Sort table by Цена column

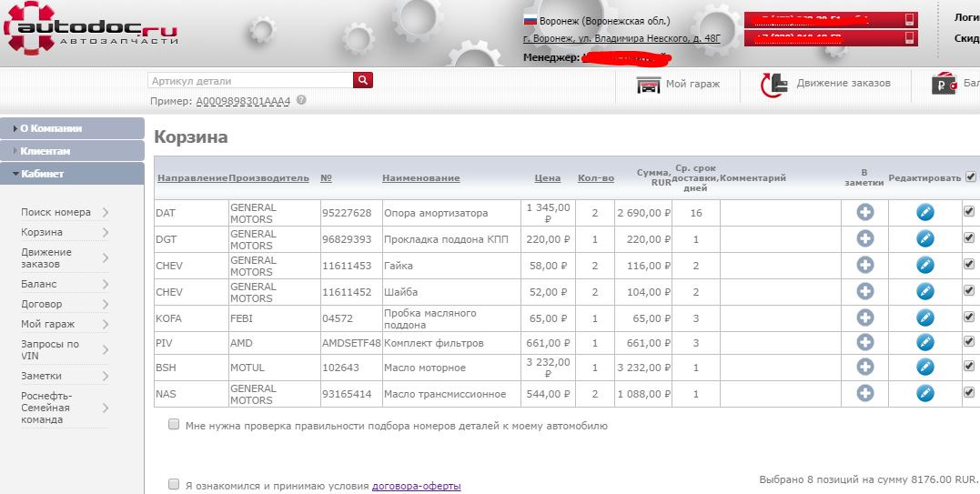[x=548, y=178]
